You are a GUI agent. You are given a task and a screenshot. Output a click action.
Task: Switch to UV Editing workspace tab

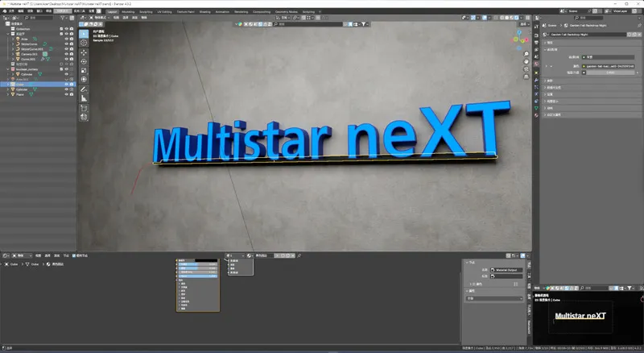(x=164, y=12)
